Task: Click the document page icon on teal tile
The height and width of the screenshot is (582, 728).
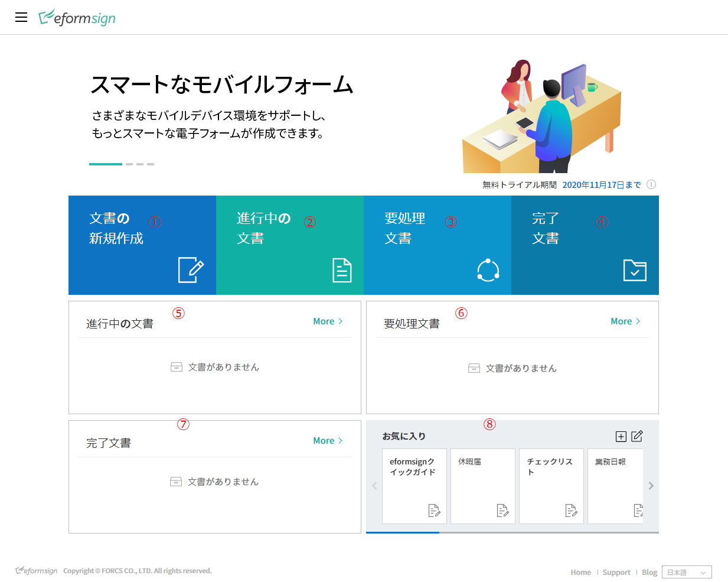Action: coord(342,270)
